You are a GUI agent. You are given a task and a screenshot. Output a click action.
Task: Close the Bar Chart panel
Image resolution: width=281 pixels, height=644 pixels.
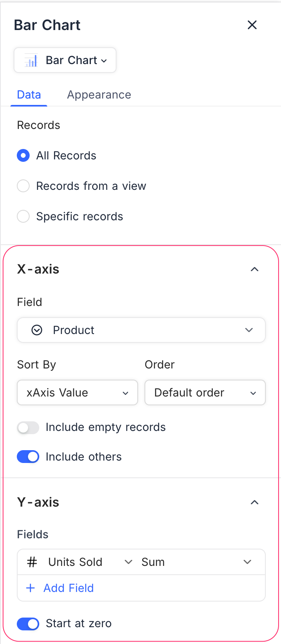252,25
